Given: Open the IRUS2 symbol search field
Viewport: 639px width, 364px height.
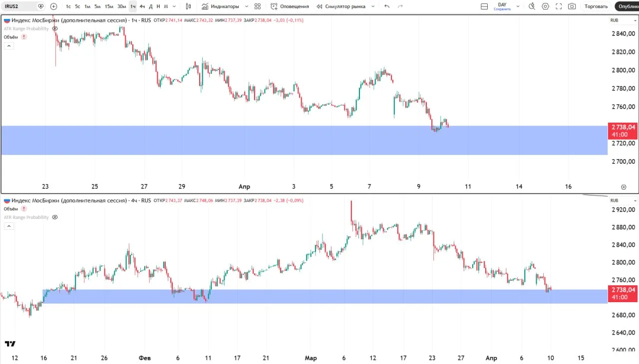Looking at the screenshot, I should (23, 6).
